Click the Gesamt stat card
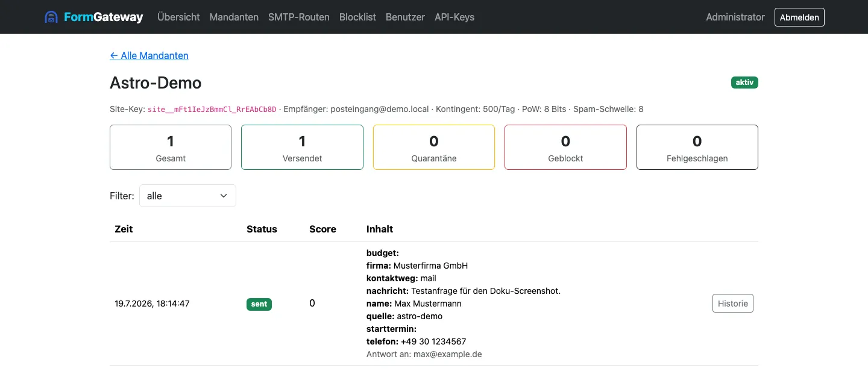The image size is (868, 380). click(171, 148)
